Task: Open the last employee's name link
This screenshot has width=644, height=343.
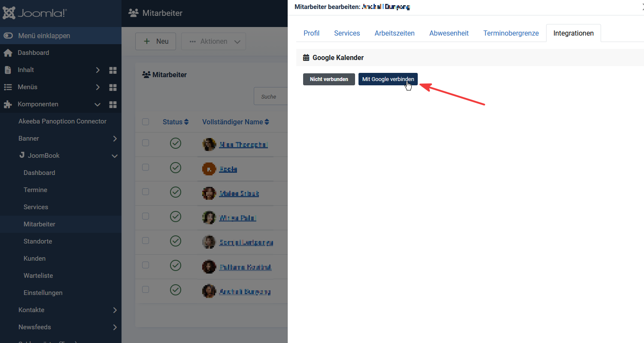Action: [x=245, y=292]
